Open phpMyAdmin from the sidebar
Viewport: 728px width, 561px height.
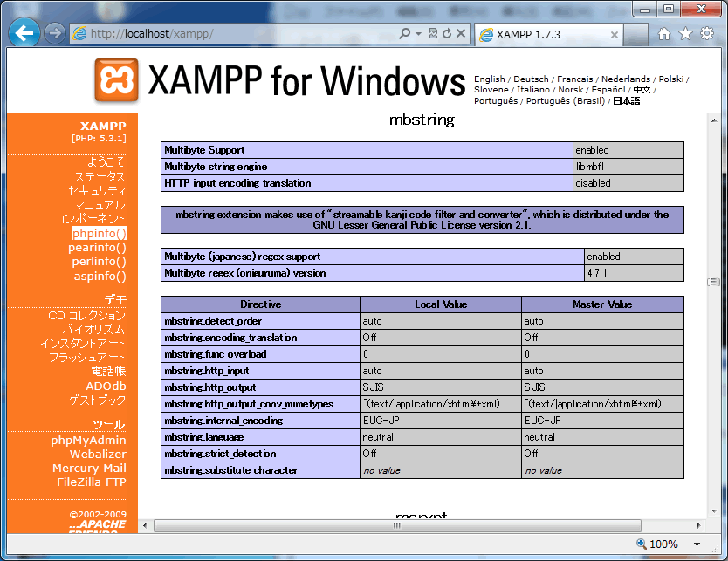click(x=88, y=440)
